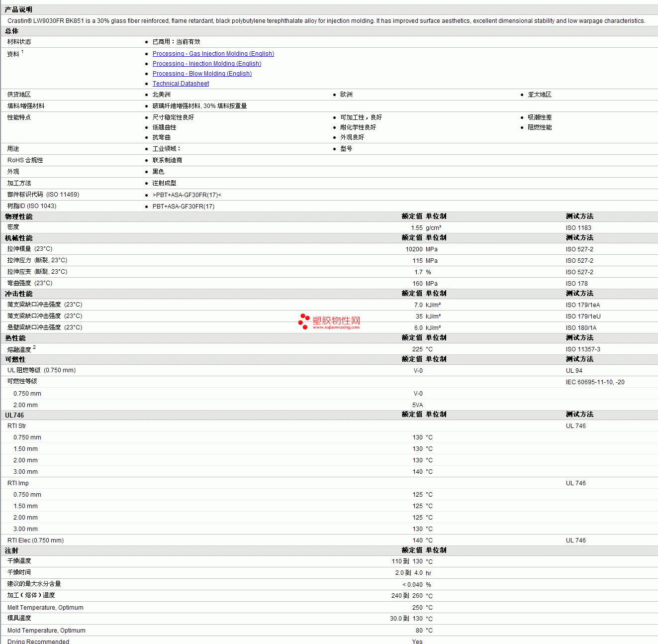Click the 亚太地区 region entry
Screen dimensions: 658x644
point(540,95)
